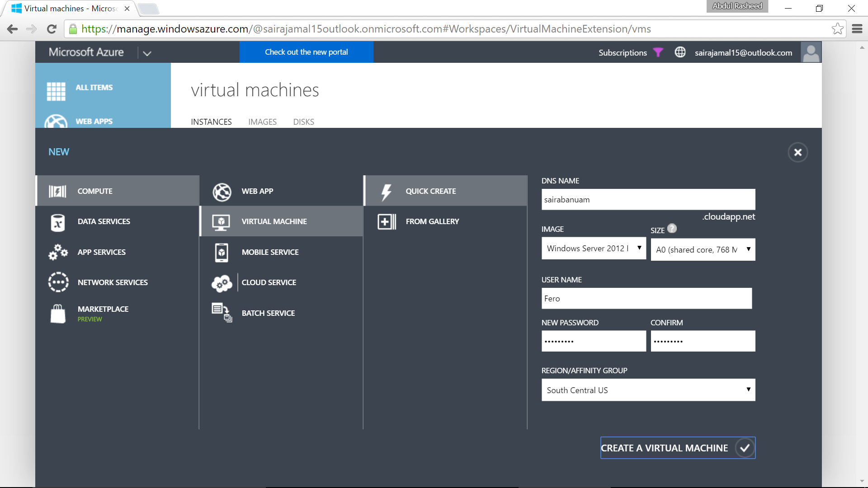868x488 pixels.
Task: Click the Microsoft Azure logo text
Action: (x=86, y=52)
